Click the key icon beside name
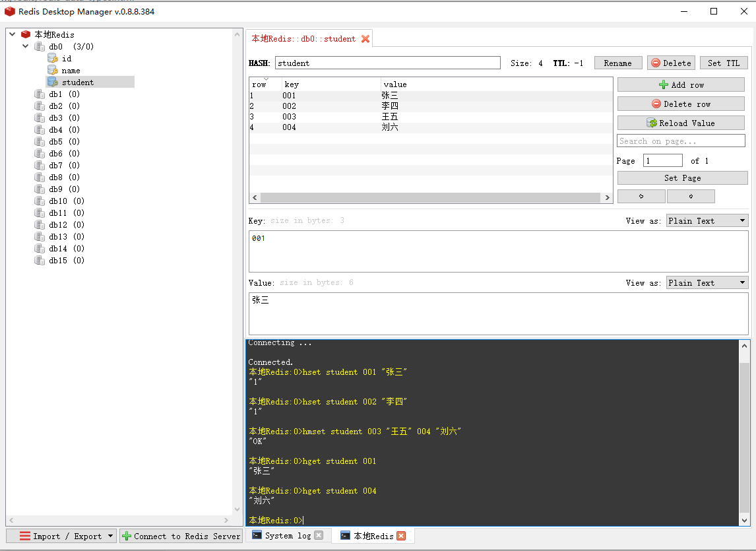 (53, 71)
